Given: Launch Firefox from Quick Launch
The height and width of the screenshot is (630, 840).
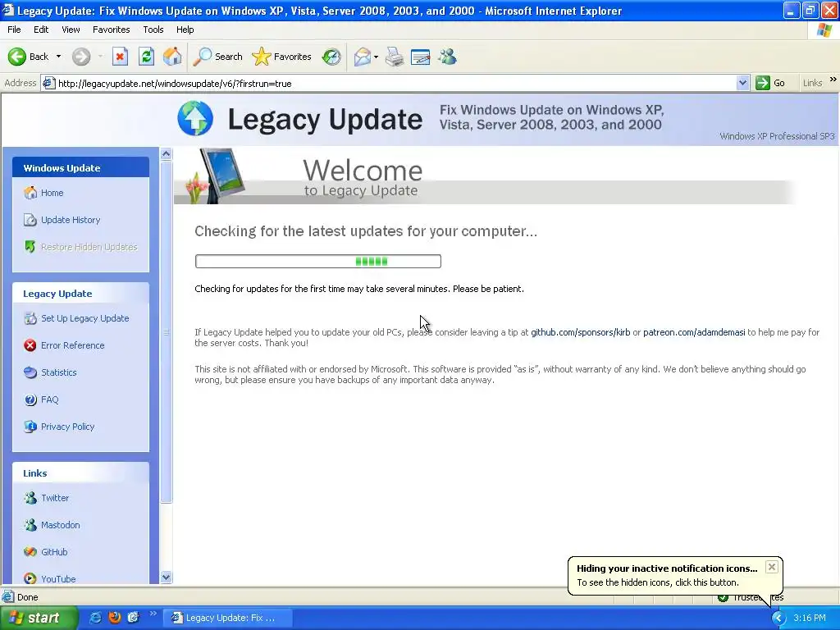Looking at the screenshot, I should [x=114, y=618].
